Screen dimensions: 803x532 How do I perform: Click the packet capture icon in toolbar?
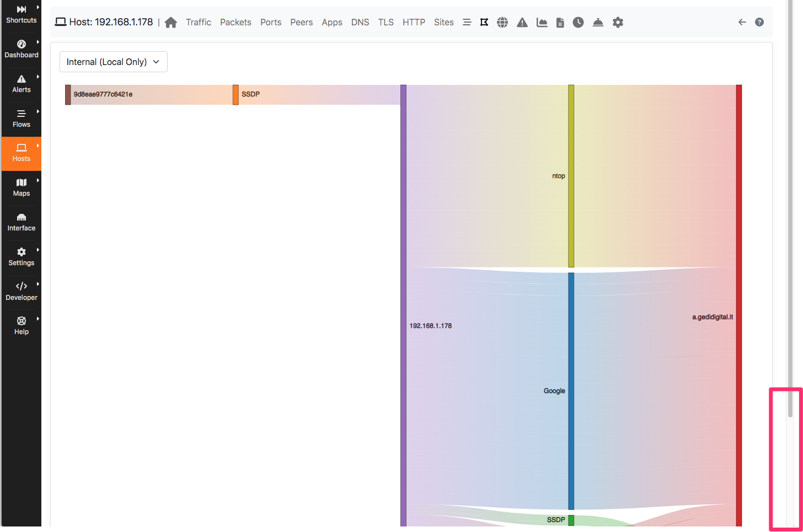click(x=484, y=22)
